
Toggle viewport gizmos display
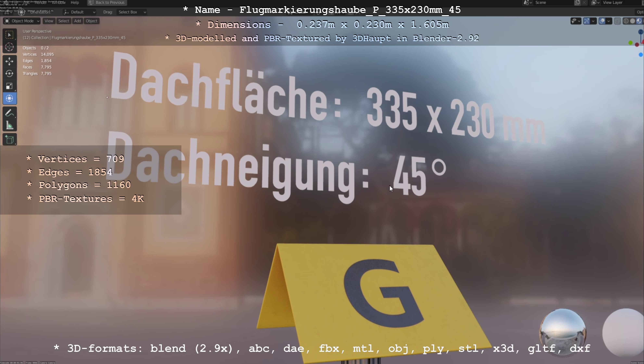pyautogui.click(x=587, y=21)
